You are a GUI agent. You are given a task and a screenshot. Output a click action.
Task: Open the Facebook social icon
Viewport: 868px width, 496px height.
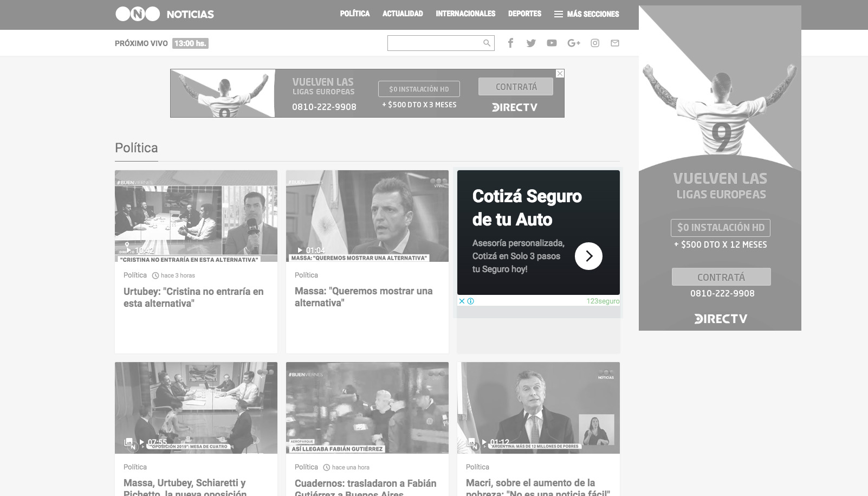tap(510, 43)
